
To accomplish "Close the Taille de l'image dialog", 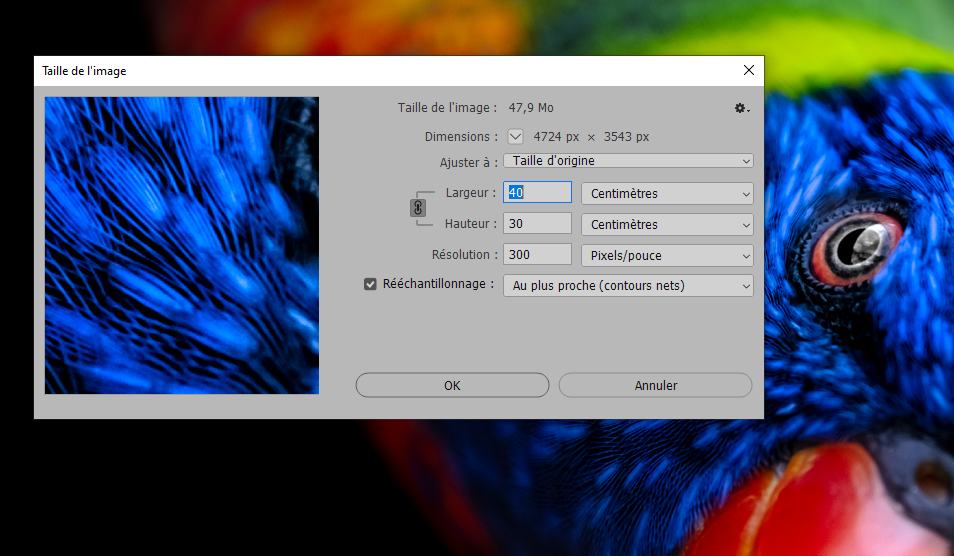I will (x=748, y=70).
